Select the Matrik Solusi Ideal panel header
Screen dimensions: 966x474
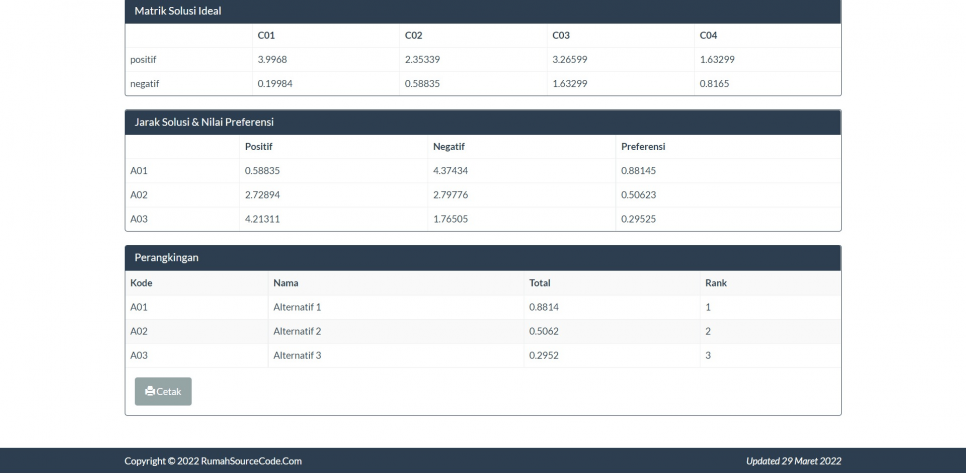coord(178,11)
